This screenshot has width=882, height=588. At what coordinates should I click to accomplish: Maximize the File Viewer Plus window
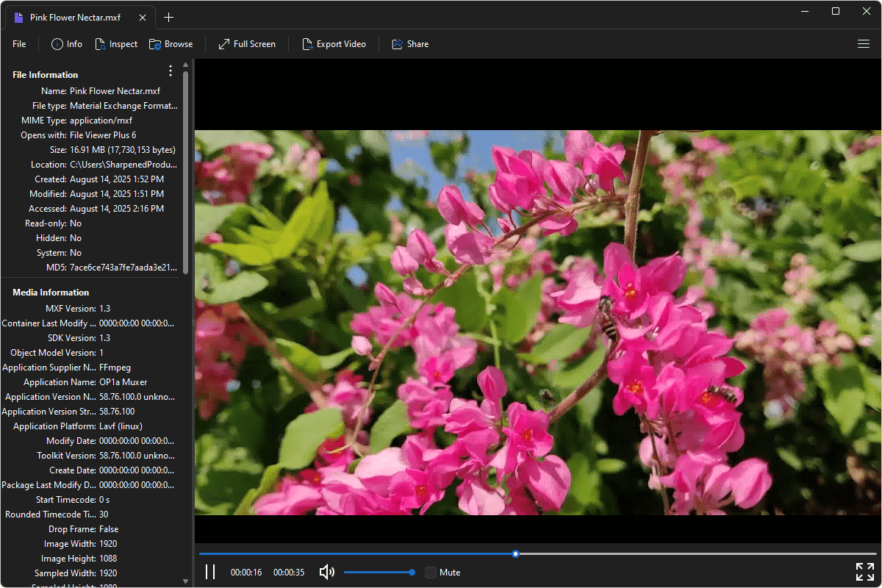click(836, 11)
